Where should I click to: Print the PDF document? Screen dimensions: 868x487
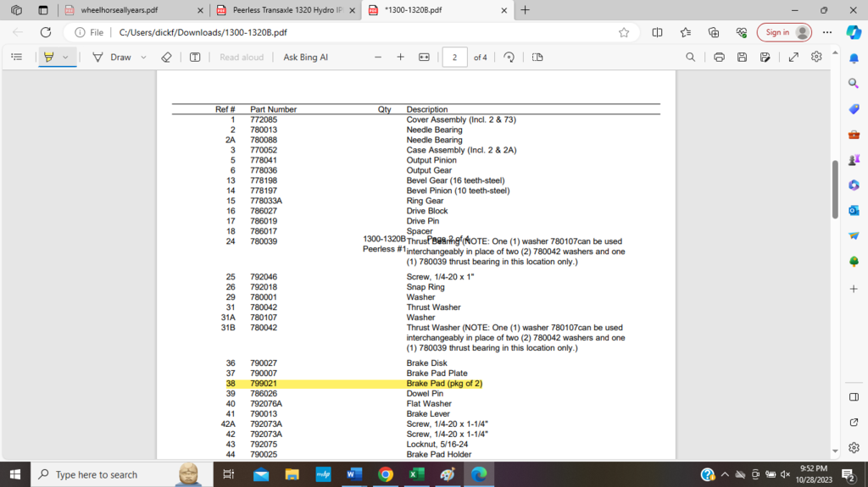[719, 57]
